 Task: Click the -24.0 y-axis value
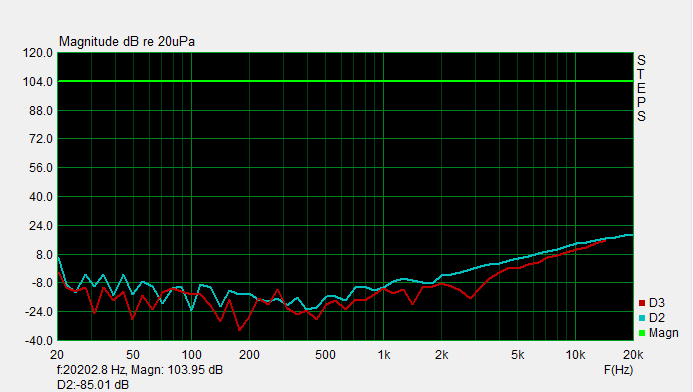(x=39, y=312)
